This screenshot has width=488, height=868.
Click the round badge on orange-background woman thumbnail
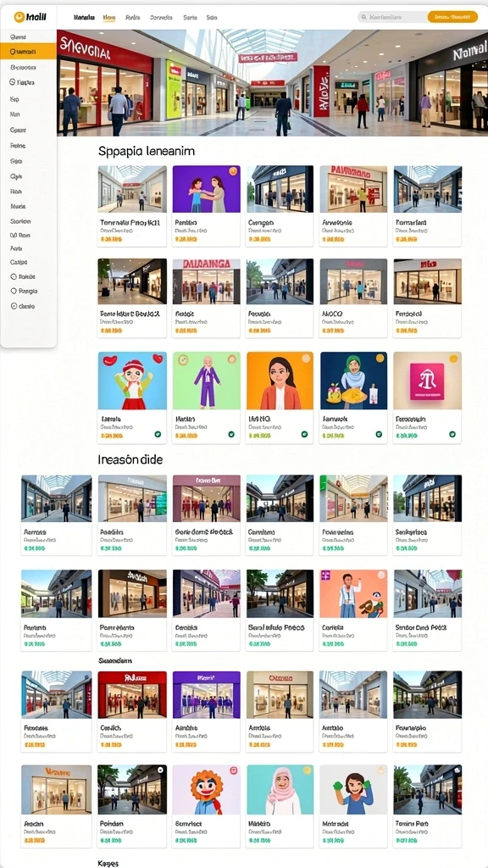(305, 359)
